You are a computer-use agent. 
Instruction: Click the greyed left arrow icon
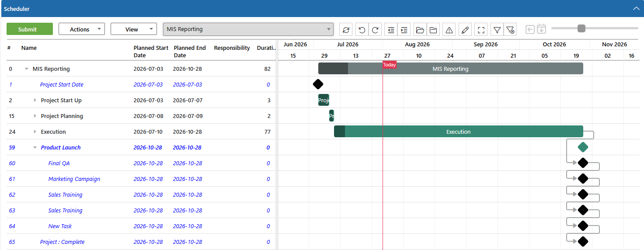[530, 29]
